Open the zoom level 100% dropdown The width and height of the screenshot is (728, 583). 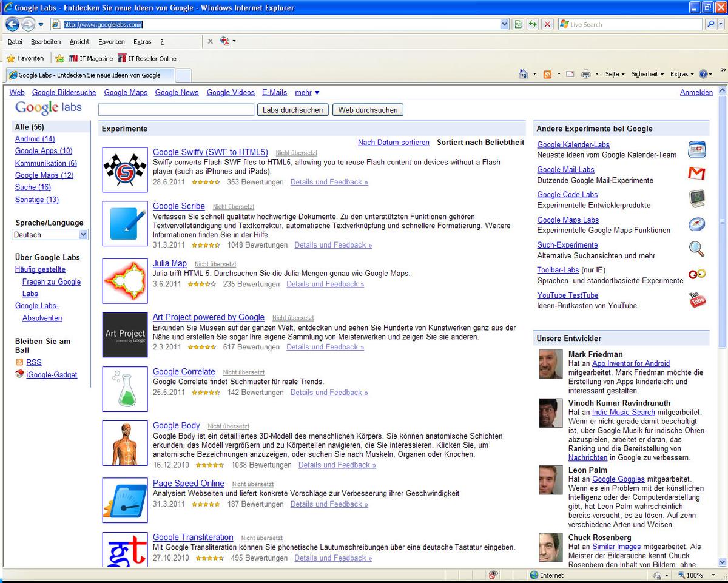point(713,575)
